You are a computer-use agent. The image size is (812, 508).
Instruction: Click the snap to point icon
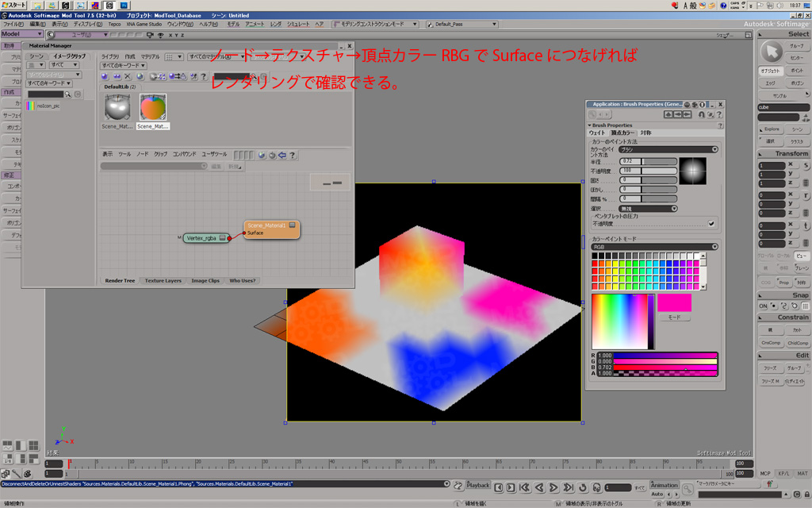[x=774, y=306]
